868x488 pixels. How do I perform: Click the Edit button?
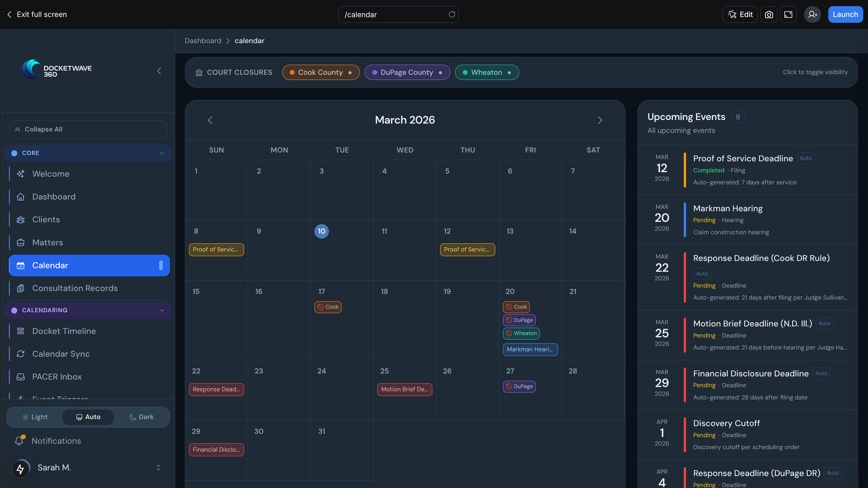click(740, 14)
